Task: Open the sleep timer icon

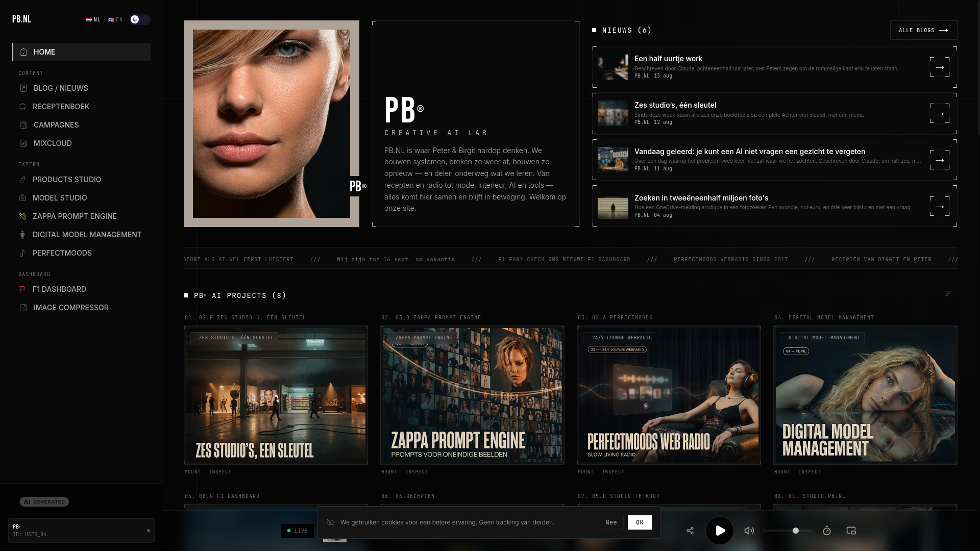Action: tap(827, 531)
